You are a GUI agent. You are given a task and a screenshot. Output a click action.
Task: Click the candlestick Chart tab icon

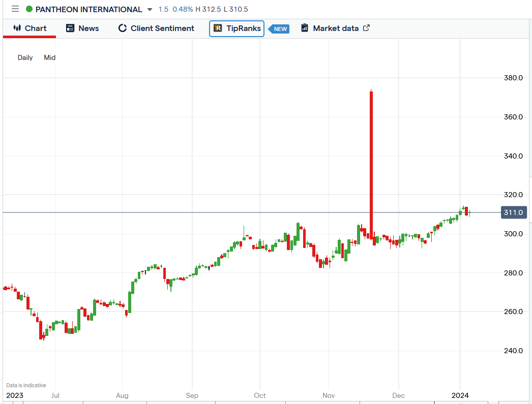point(17,28)
